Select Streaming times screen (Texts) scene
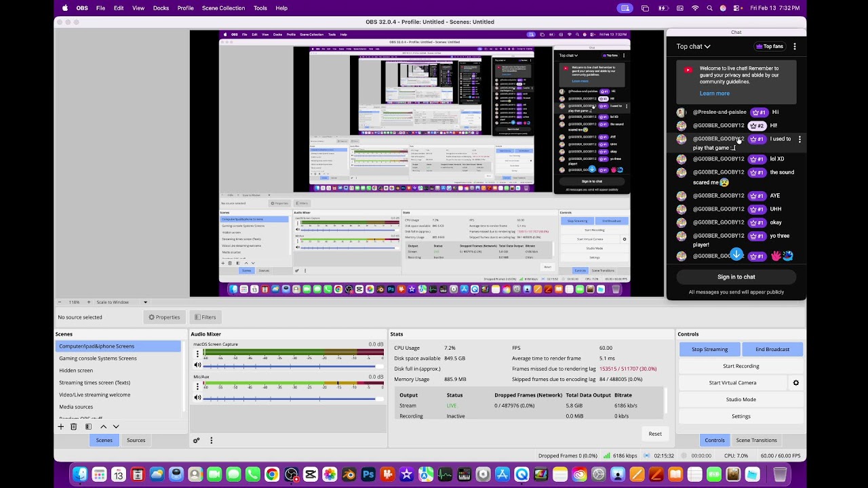 [118, 383]
